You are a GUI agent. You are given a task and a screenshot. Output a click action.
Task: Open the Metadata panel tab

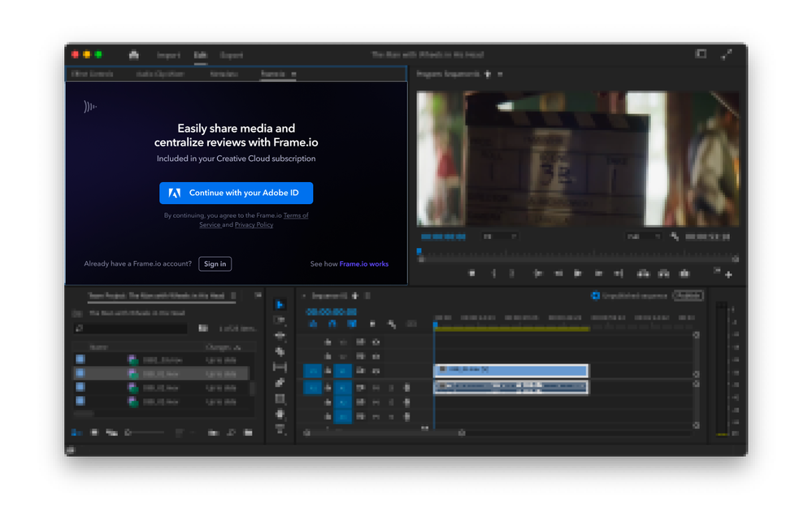click(224, 74)
